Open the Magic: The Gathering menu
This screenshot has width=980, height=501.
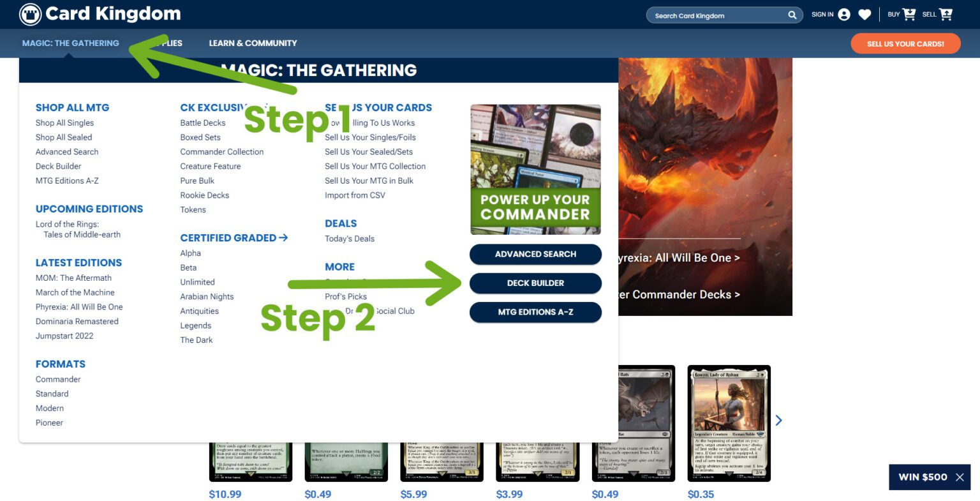(71, 43)
